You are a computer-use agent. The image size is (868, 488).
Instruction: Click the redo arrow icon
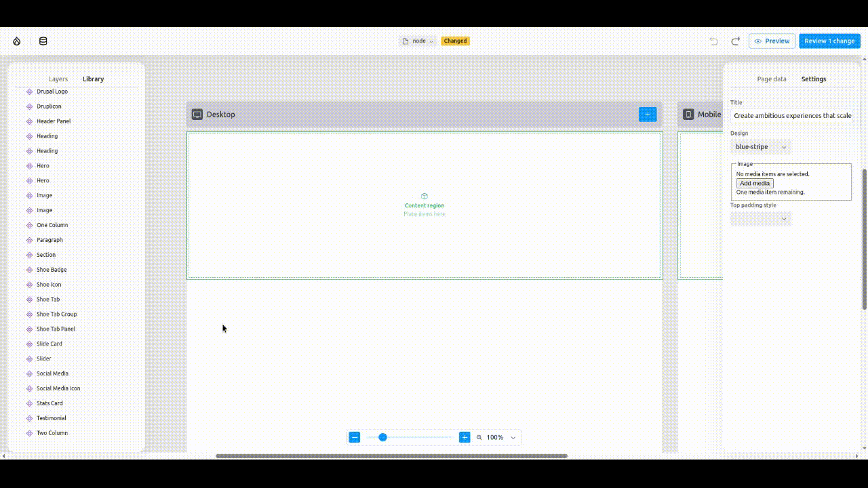735,41
